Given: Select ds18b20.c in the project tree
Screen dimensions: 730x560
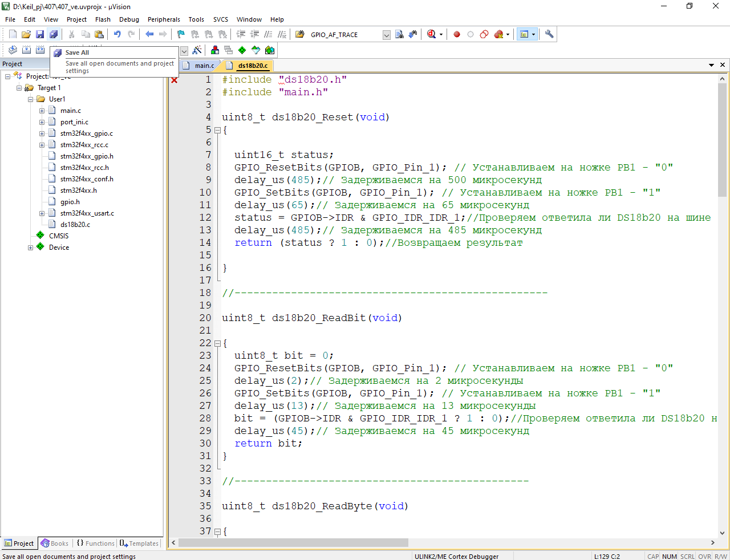Looking at the screenshot, I should (75, 225).
